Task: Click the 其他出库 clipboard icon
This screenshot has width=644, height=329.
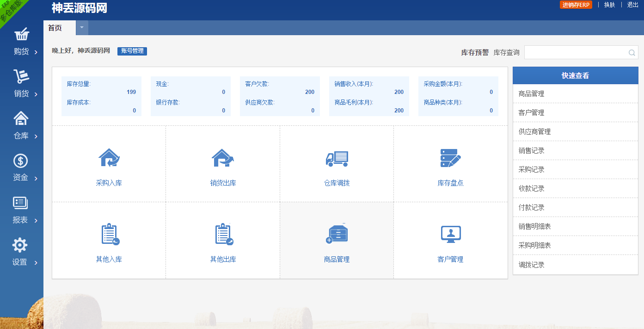Action: point(223,234)
